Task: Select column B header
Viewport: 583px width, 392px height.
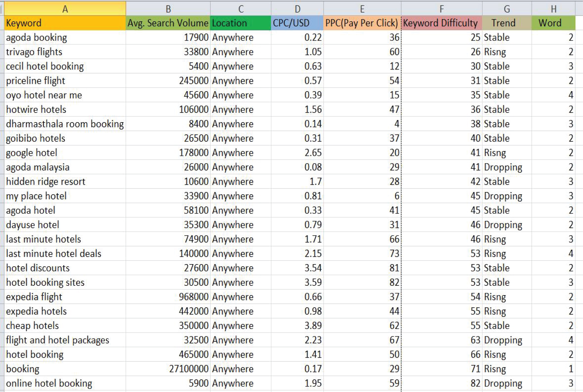Action: coord(168,8)
